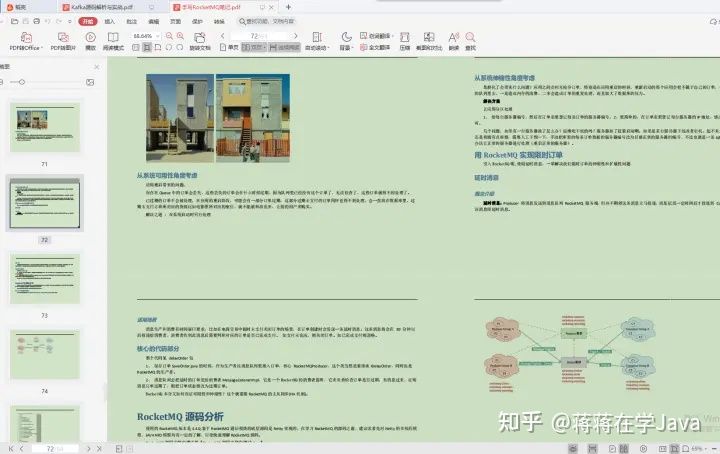Click the PDF转Office convert icon
Screen dimensions: 720x454
(x=26, y=38)
